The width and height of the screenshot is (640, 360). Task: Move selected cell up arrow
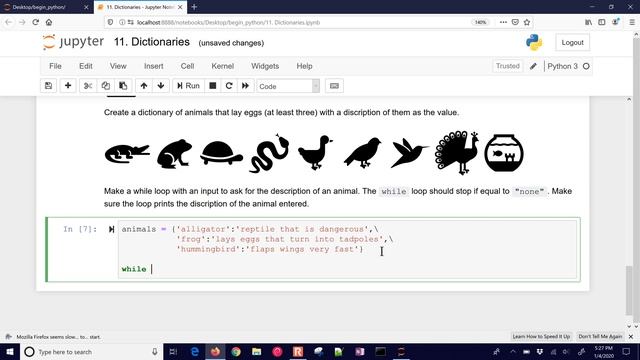144,86
